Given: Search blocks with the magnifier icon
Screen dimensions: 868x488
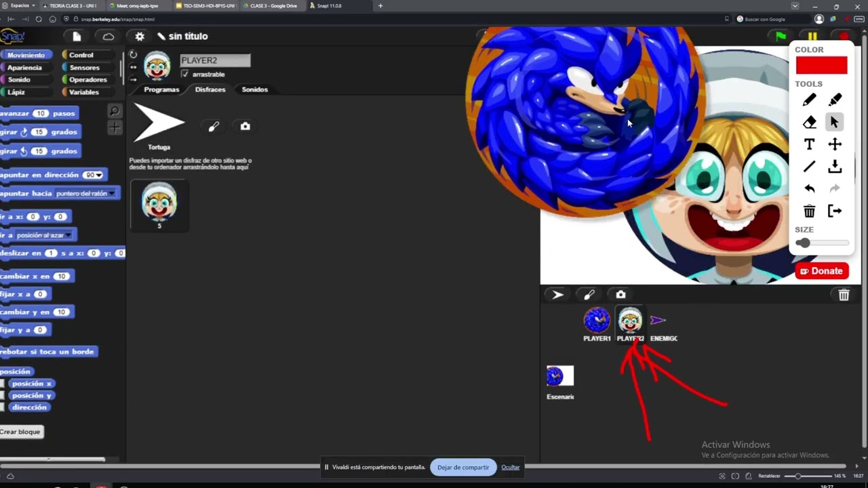Looking at the screenshot, I should click(x=115, y=111).
